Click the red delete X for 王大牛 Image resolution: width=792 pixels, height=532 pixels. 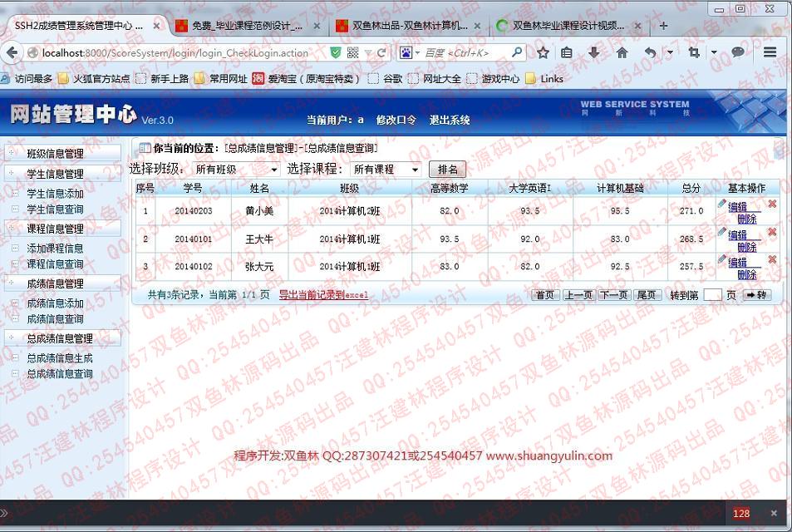point(772,231)
